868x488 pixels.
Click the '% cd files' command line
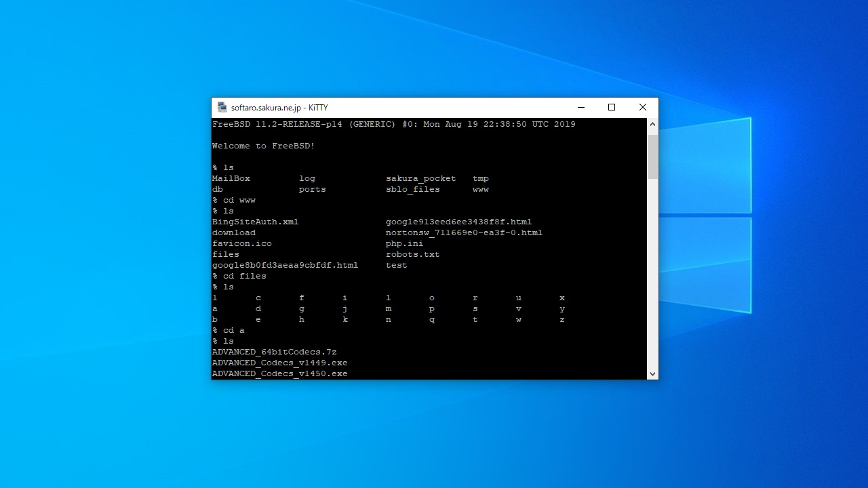pos(239,276)
